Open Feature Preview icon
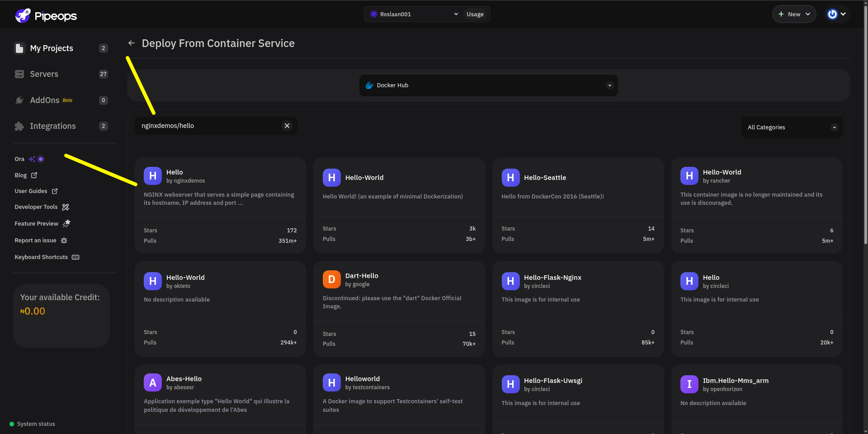 (66, 223)
